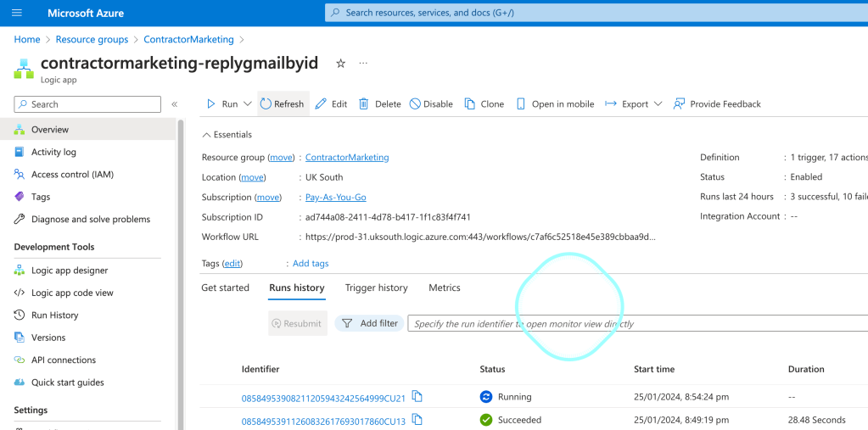This screenshot has width=868, height=430.
Task: Click the Add tags link
Action: pyautogui.click(x=311, y=264)
